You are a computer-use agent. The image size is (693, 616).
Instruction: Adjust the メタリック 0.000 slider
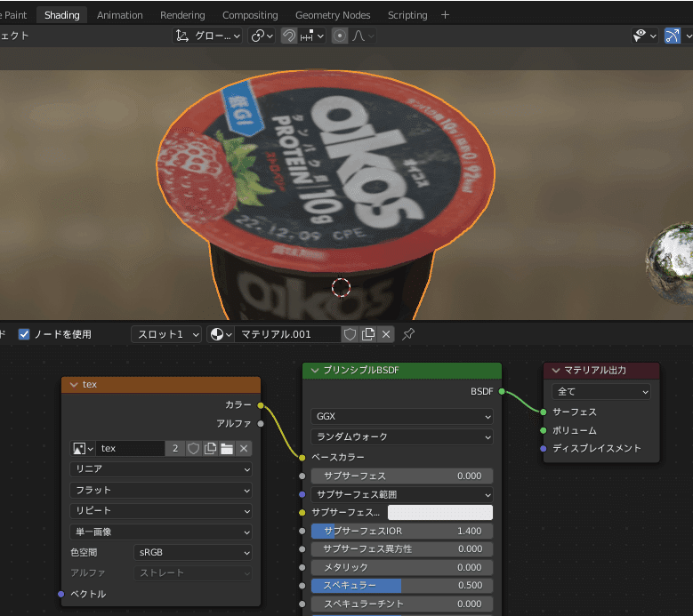coord(402,567)
